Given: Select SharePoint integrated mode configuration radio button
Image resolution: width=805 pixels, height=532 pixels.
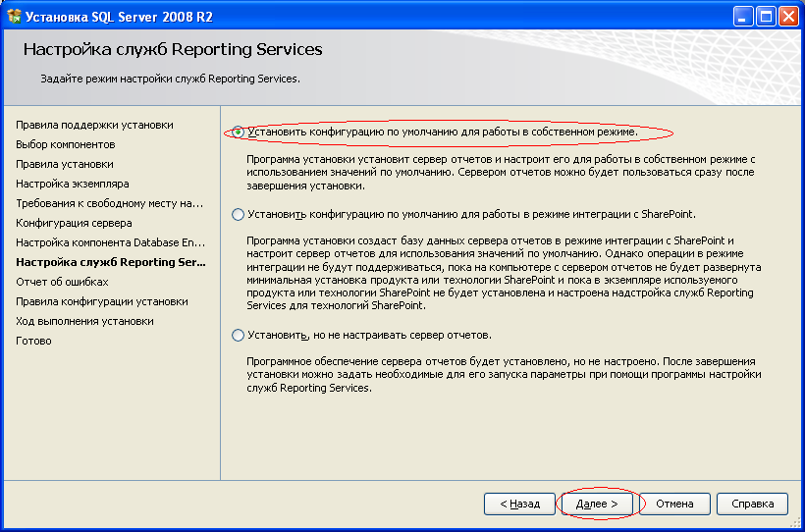Looking at the screenshot, I should click(x=238, y=214).
